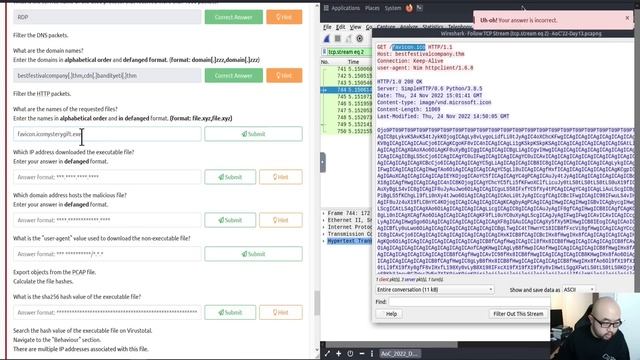Viewport: 640px width, 360px height.
Task: Click the IP address answer field
Action: pos(107,177)
